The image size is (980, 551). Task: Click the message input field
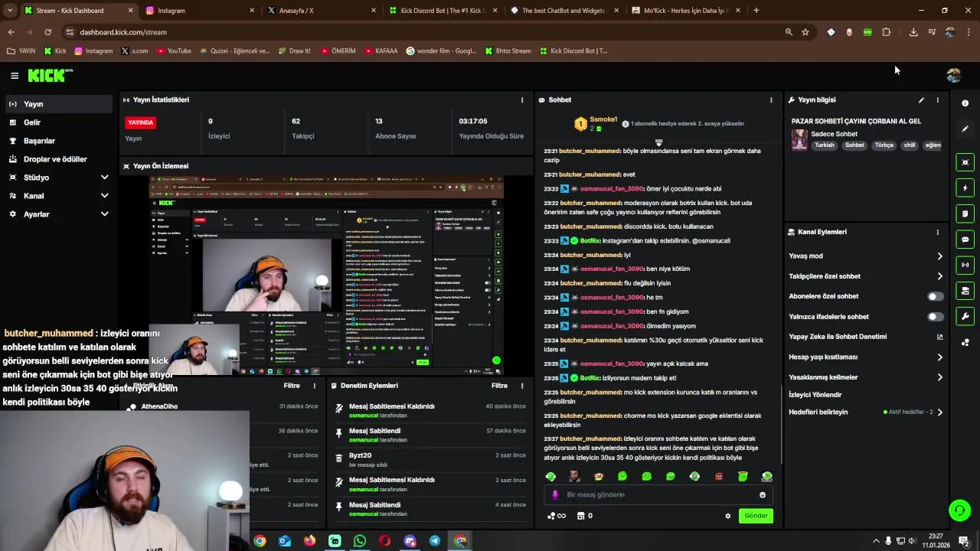658,495
